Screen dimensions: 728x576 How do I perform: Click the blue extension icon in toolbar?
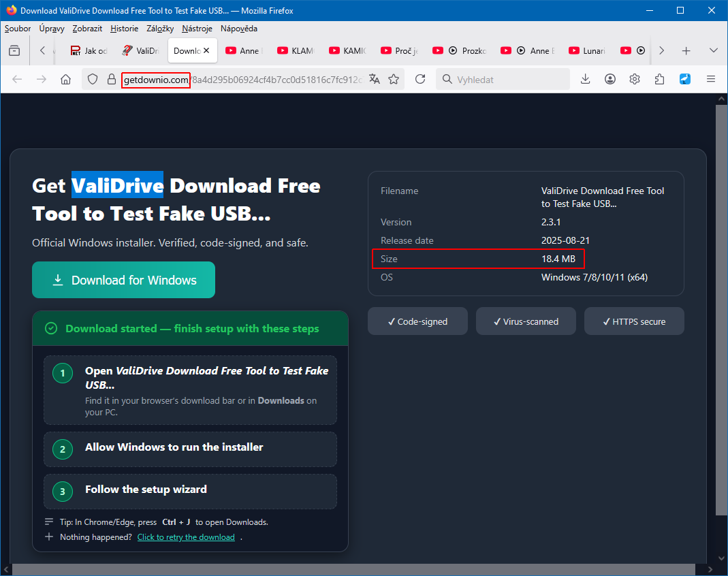pyautogui.click(x=685, y=80)
